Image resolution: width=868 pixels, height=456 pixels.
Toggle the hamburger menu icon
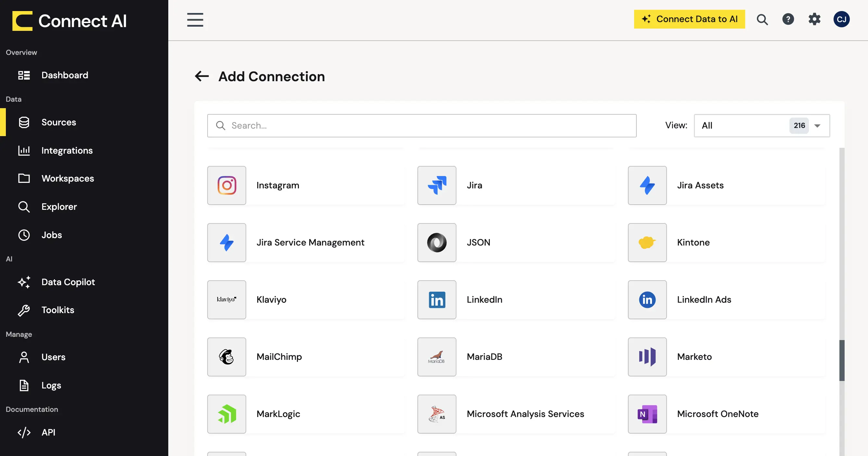195,19
